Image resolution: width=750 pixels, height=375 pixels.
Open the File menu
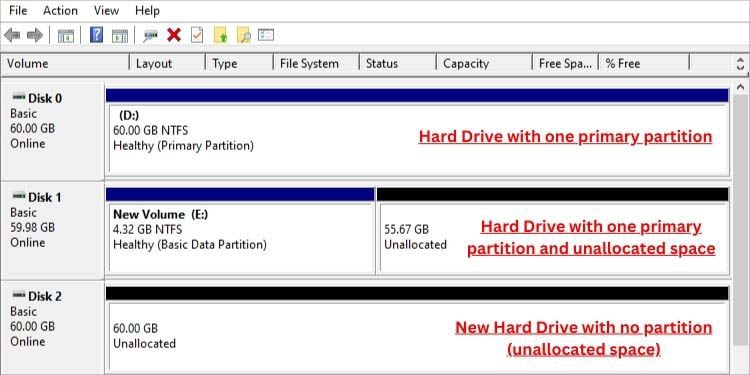click(18, 10)
